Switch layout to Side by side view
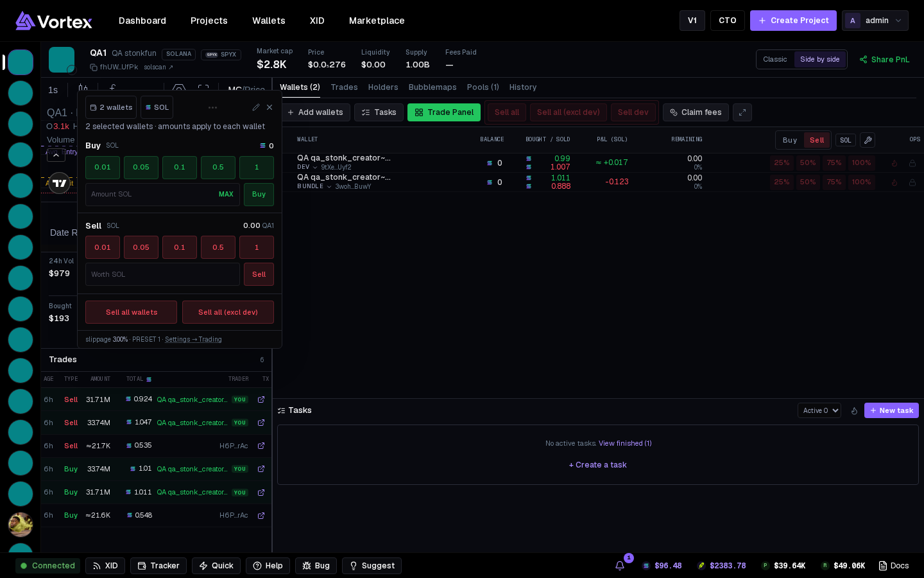 click(819, 60)
